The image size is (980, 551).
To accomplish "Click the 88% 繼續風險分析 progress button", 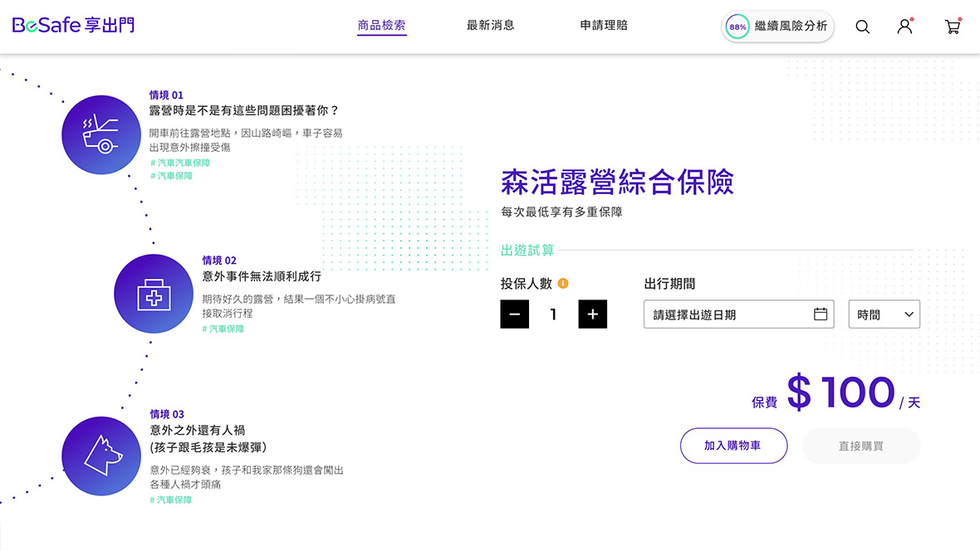I will (x=778, y=27).
